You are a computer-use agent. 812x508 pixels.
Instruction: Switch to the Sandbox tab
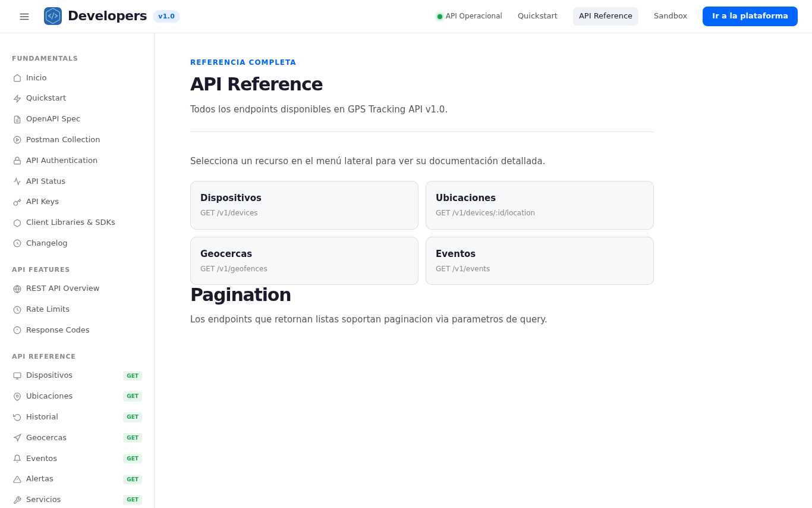(x=671, y=16)
